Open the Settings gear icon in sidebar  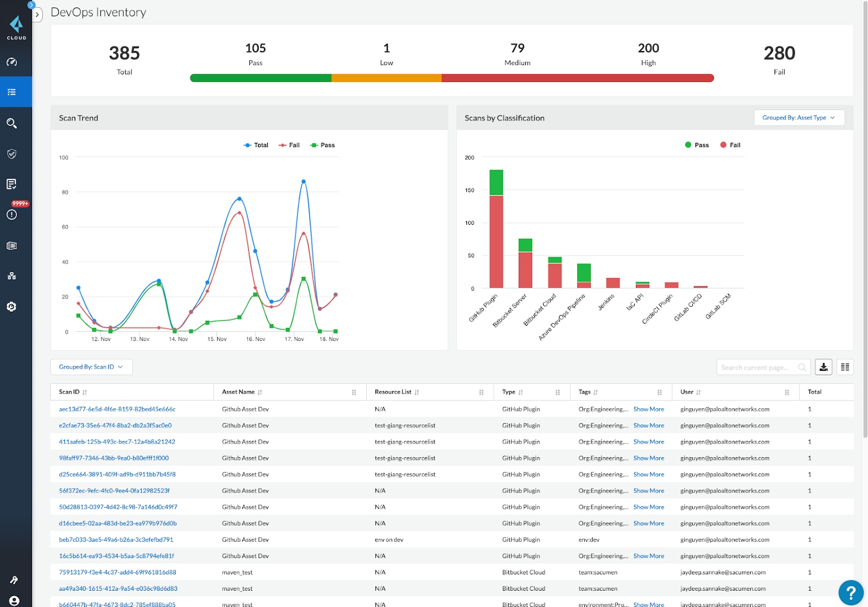click(11, 307)
